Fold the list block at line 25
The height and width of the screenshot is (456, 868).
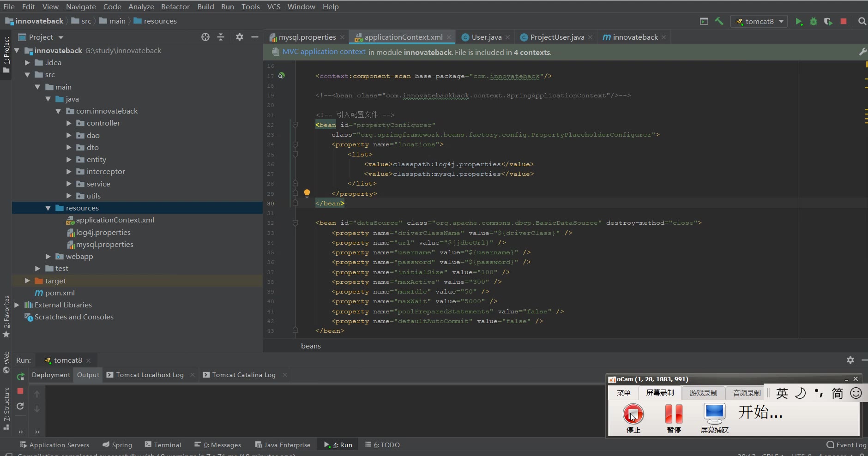pos(295,154)
